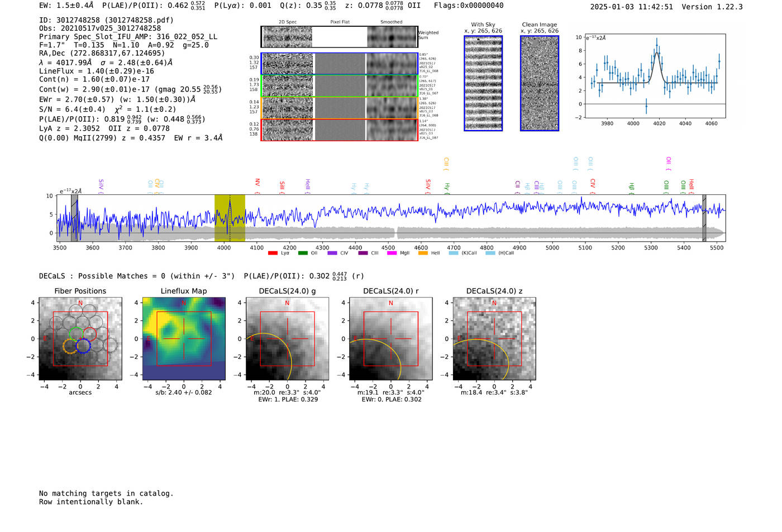Select the DECaLS(24.0) z image
782x532 pixels.
[x=494, y=339]
